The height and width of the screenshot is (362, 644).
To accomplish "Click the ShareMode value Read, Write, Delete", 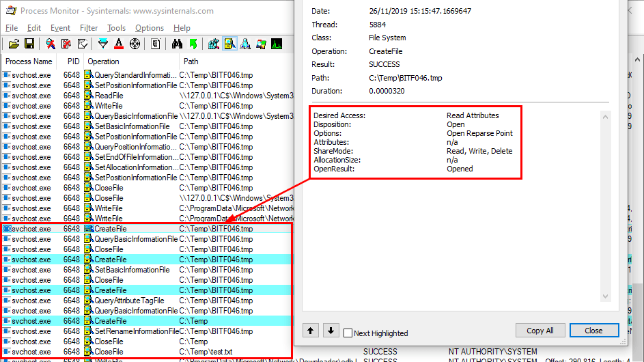I will [x=479, y=151].
